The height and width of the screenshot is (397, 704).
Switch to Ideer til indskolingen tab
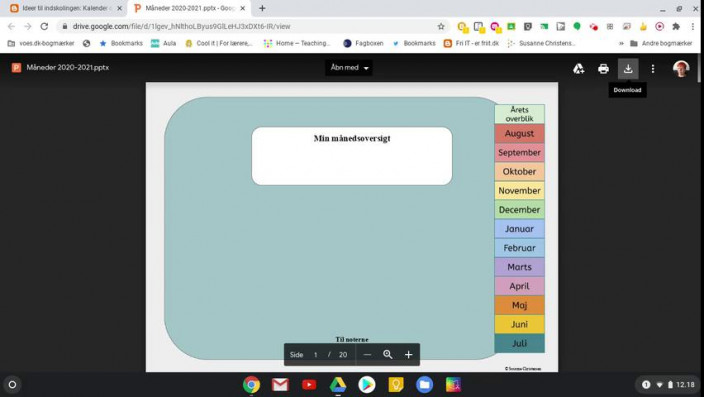[x=64, y=8]
